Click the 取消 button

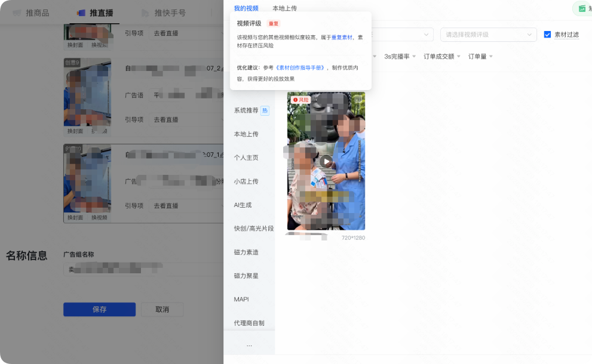[162, 309]
